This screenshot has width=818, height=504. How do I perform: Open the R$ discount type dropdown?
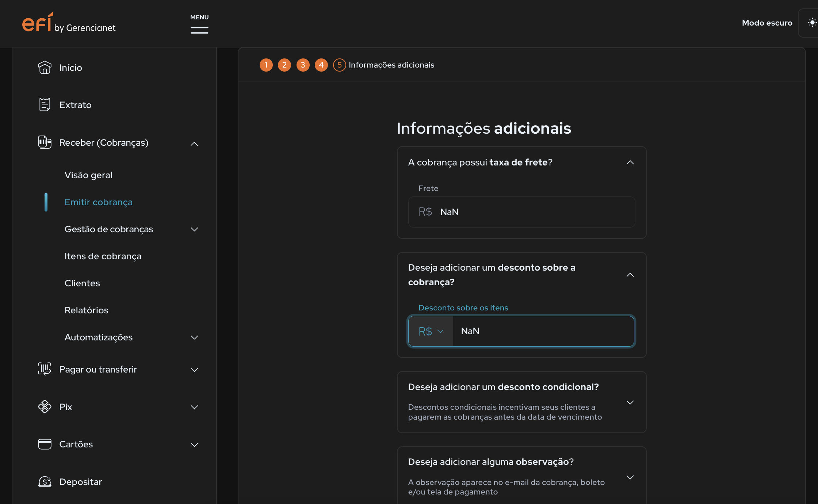click(x=431, y=331)
